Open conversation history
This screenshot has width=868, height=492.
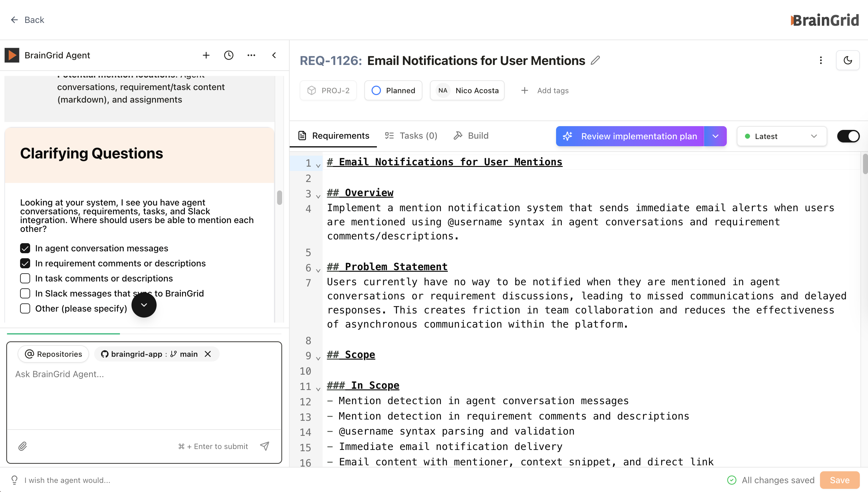tap(229, 55)
